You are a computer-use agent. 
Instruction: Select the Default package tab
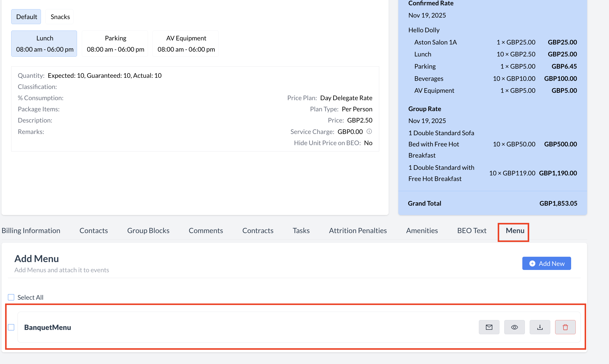(26, 17)
